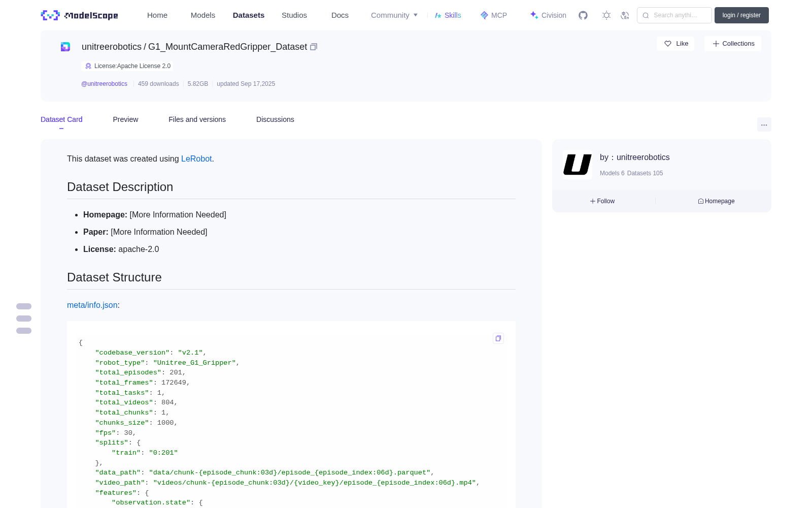Click the 'updated Sep 17,2025' text

pyautogui.click(x=246, y=84)
